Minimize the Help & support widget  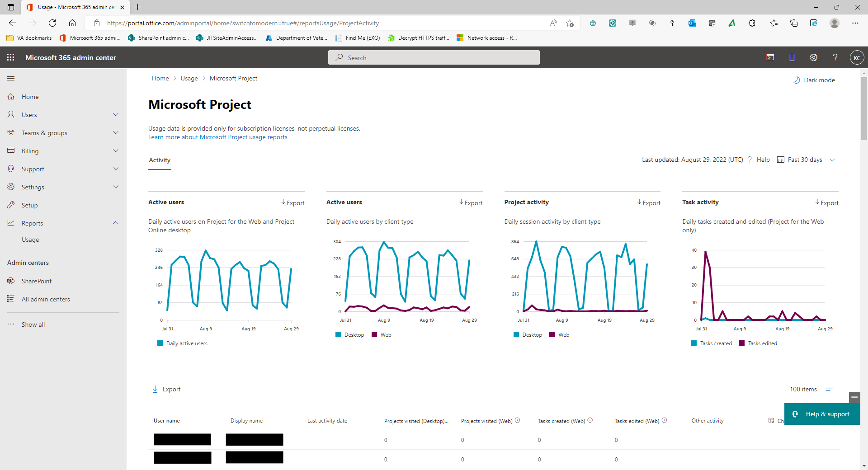(x=854, y=397)
